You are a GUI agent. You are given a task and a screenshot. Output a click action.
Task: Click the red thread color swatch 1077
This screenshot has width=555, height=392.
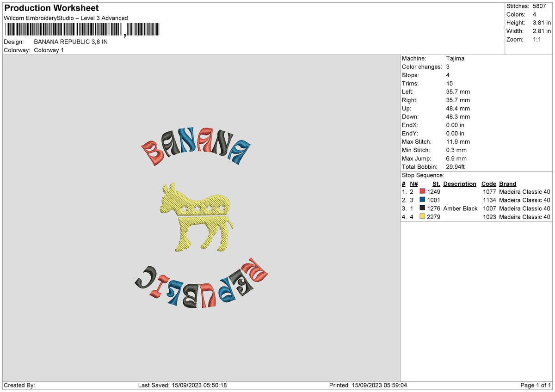coord(422,191)
